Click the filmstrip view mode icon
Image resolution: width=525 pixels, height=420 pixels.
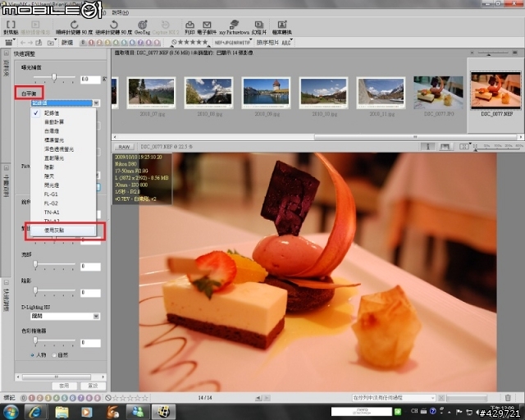[9, 43]
